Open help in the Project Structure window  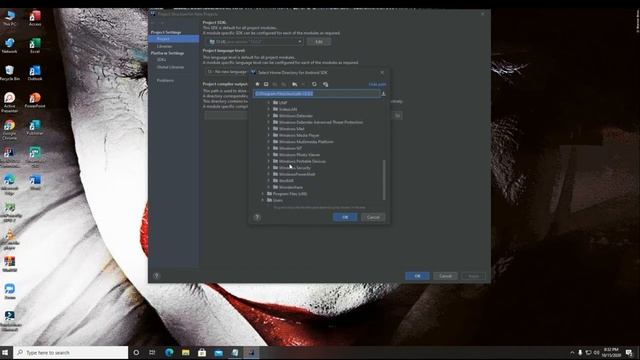[x=156, y=276]
